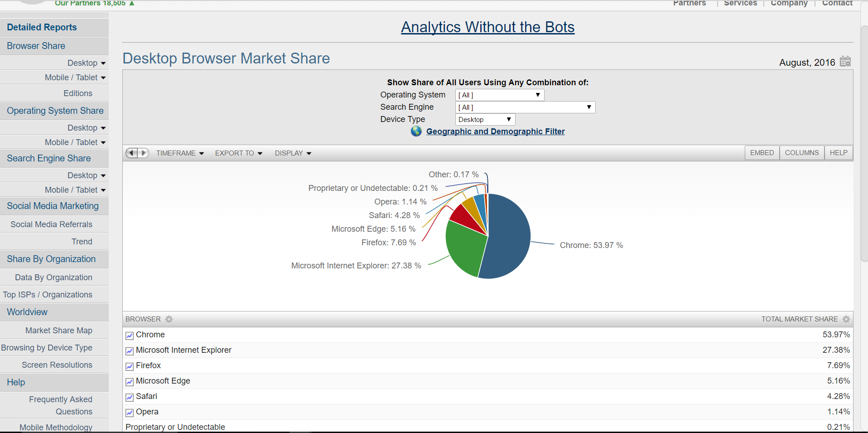This screenshot has height=433, width=868.
Task: Open the Operating System dropdown
Action: [499, 95]
